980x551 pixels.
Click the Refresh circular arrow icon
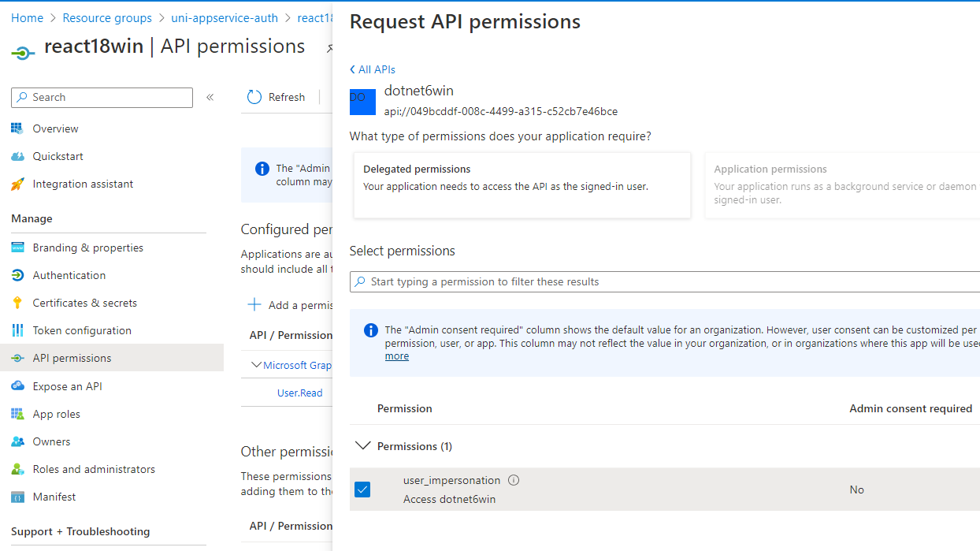254,97
